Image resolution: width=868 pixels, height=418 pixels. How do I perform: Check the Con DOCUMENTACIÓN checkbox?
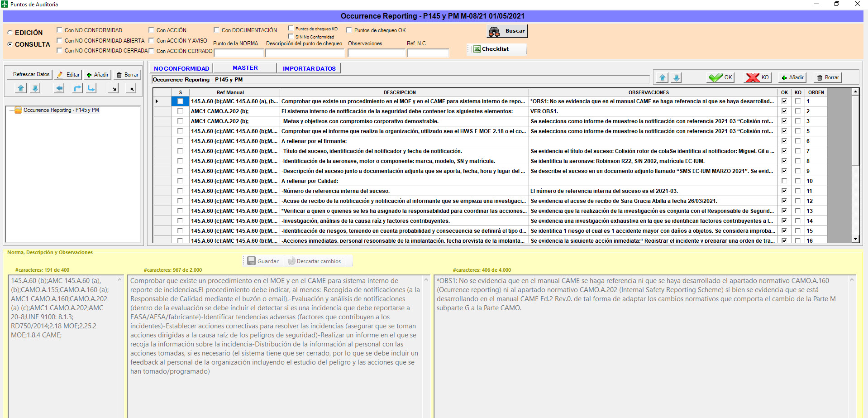pyautogui.click(x=216, y=30)
